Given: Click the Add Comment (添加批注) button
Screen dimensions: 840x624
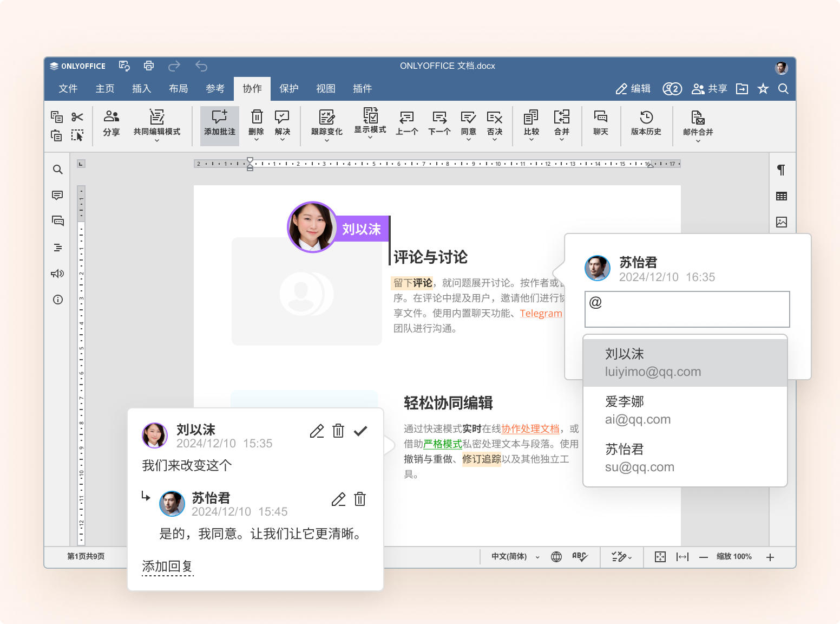Looking at the screenshot, I should click(x=219, y=123).
